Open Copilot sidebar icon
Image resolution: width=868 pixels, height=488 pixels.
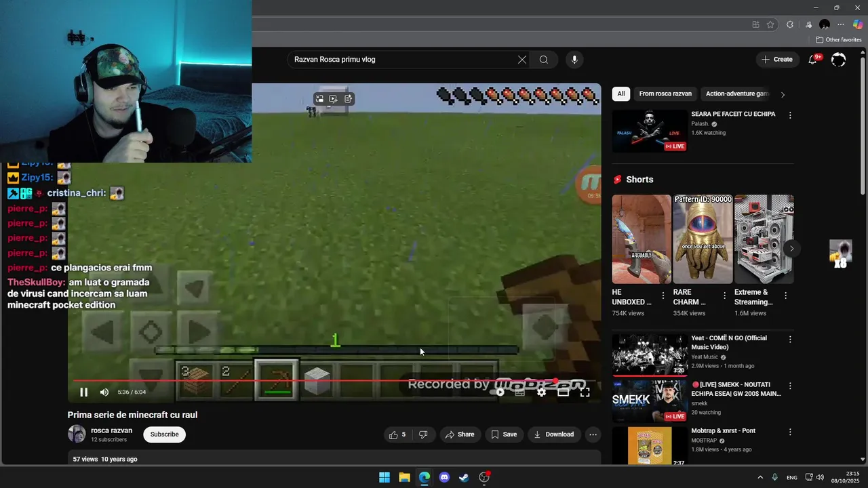coord(858,24)
